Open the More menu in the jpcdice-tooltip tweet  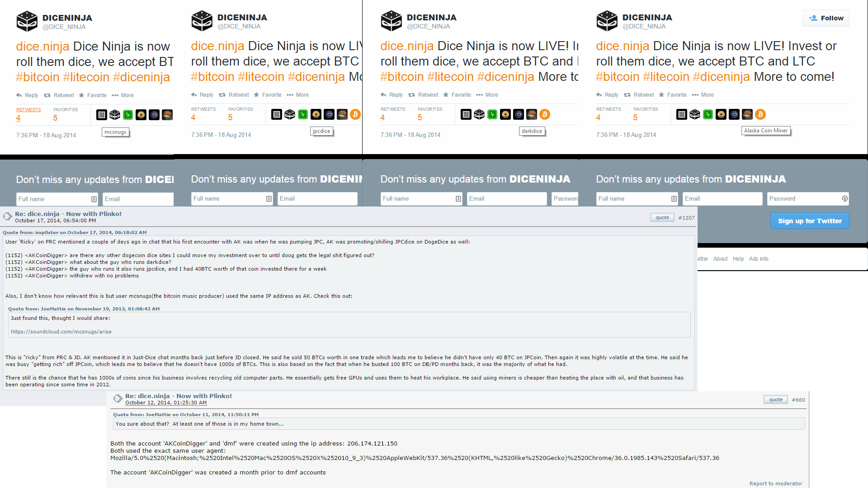(297, 95)
